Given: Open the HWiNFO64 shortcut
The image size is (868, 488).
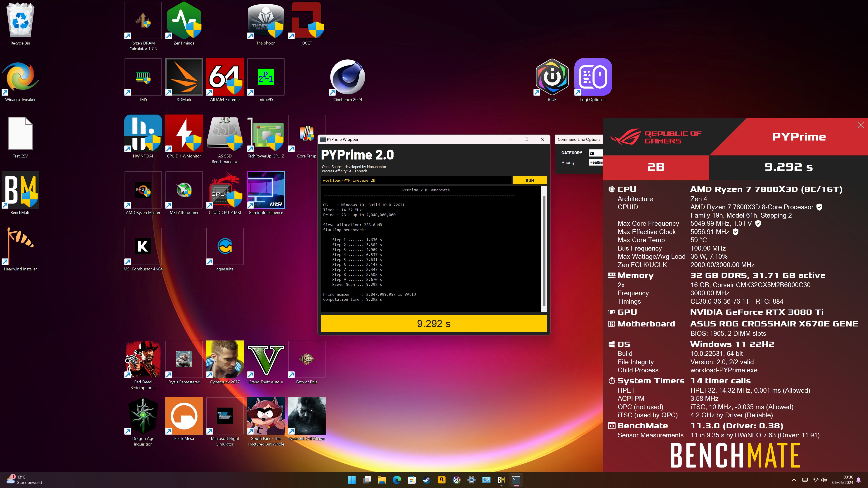Looking at the screenshot, I should tap(143, 137).
